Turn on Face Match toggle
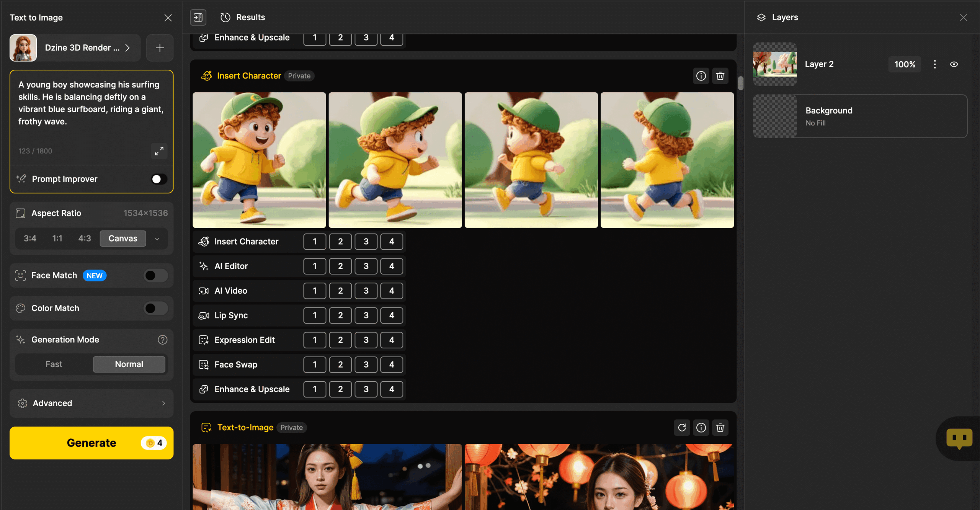The width and height of the screenshot is (980, 510). point(155,275)
